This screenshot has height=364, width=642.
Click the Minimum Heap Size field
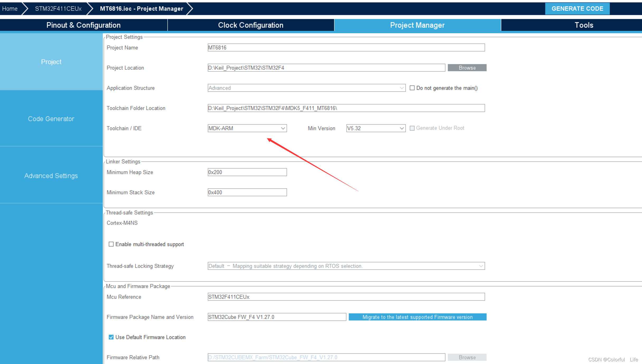[x=247, y=172]
